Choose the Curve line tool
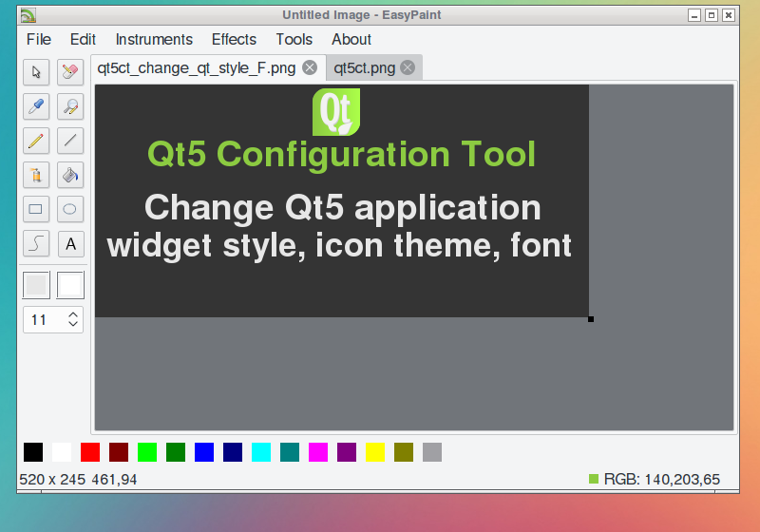This screenshot has height=532, width=760. 36,244
